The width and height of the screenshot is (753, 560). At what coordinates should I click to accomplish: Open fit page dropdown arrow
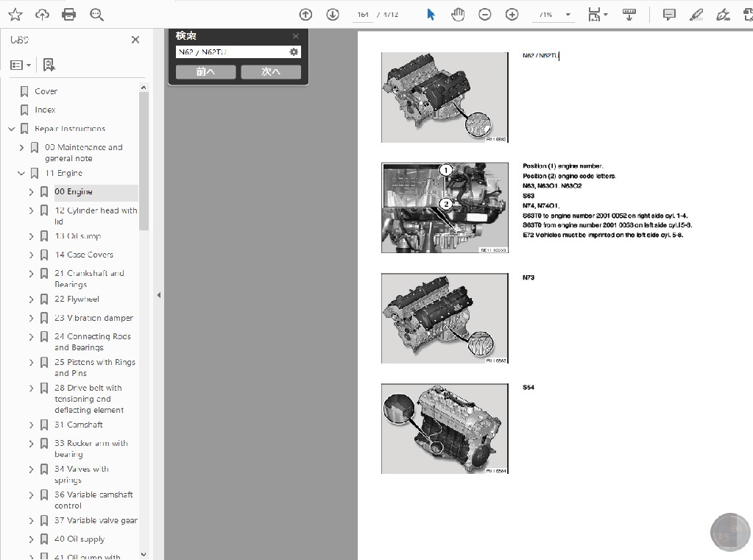click(x=606, y=15)
